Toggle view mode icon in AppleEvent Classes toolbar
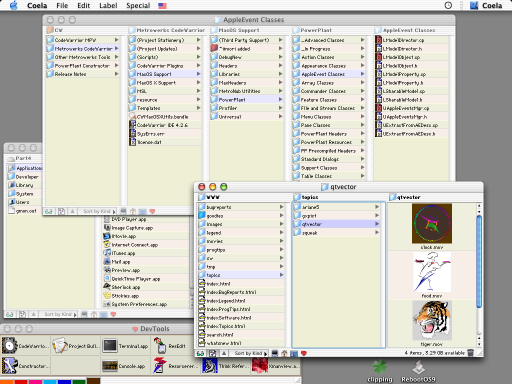The width and height of the screenshot is (512, 384). 61,211
